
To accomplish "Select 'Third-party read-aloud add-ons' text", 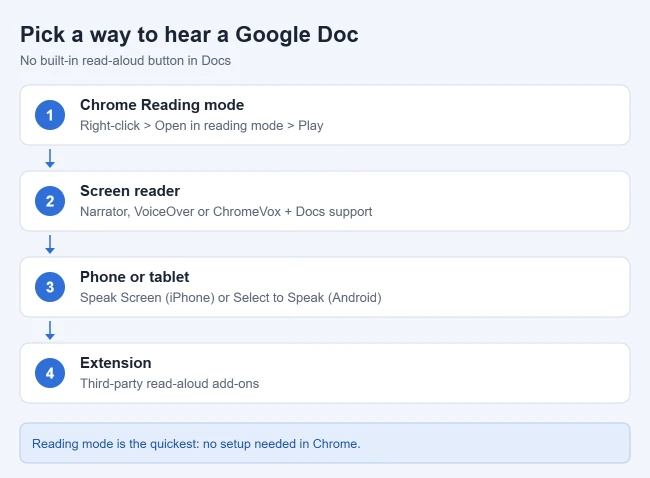I will (169, 383).
